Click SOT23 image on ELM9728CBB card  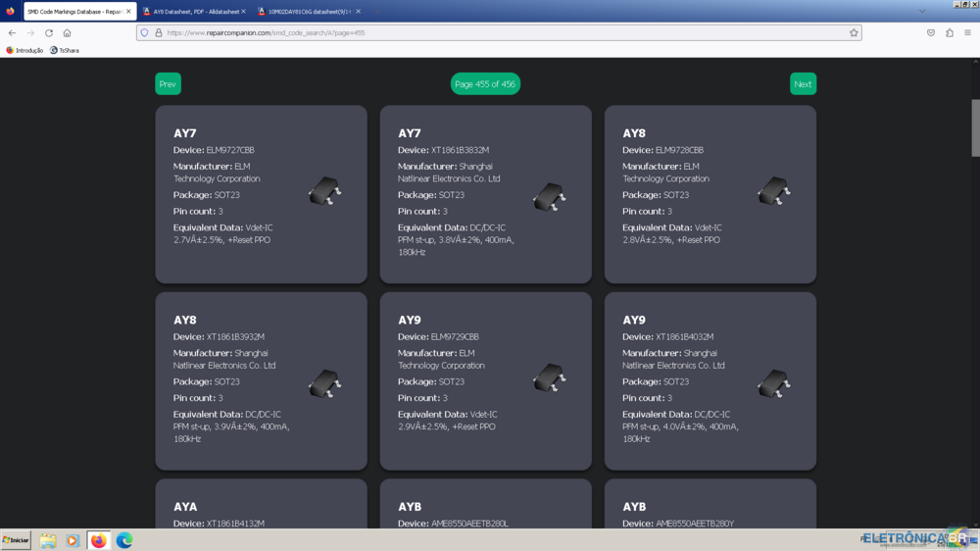(774, 191)
